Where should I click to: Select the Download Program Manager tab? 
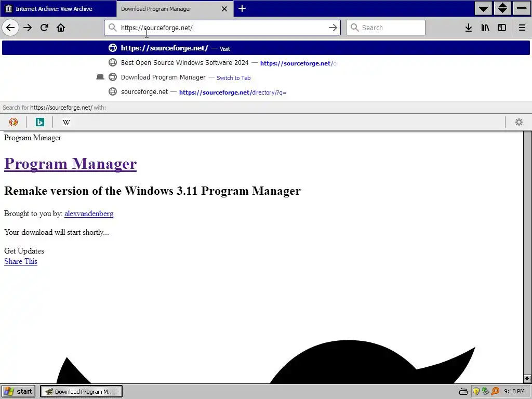click(x=175, y=8)
